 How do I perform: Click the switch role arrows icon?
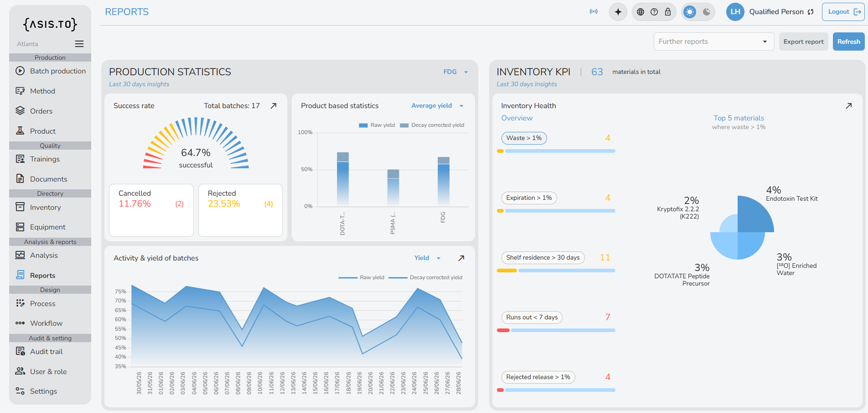pyautogui.click(x=811, y=12)
